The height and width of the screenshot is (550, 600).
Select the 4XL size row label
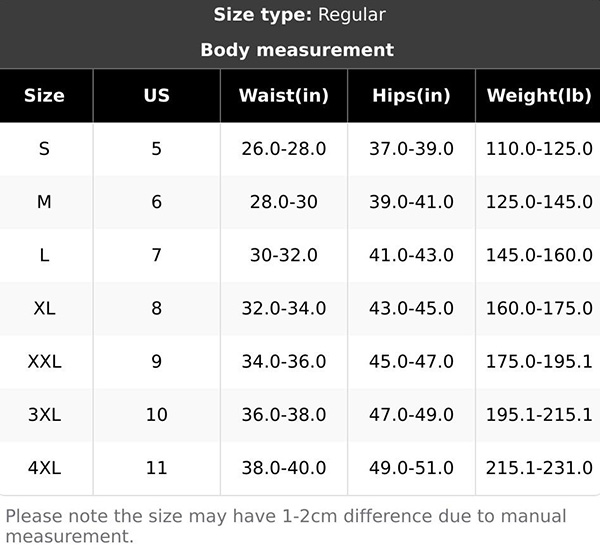tap(44, 468)
